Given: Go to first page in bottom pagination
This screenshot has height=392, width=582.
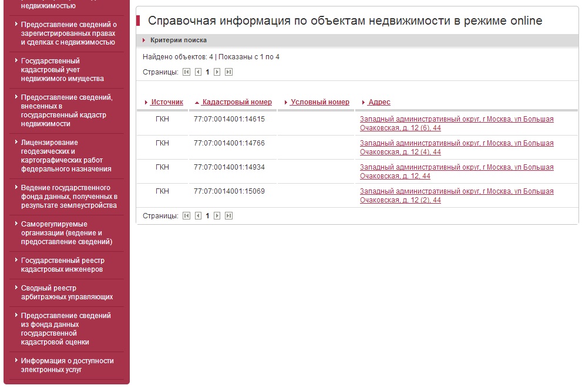Looking at the screenshot, I should [x=186, y=216].
